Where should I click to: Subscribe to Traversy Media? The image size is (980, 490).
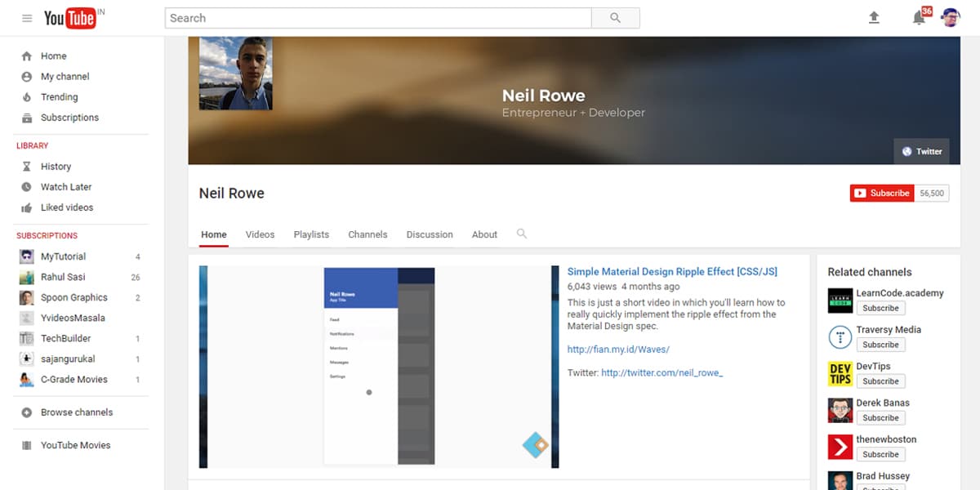[x=880, y=345]
